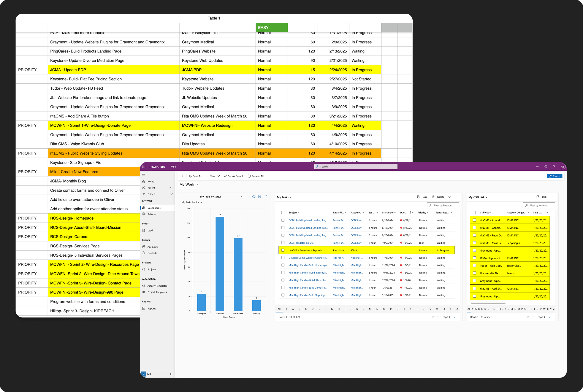Check the ritaCMS - Attendance Reporting row
The image size is (583, 392).
pos(283,250)
